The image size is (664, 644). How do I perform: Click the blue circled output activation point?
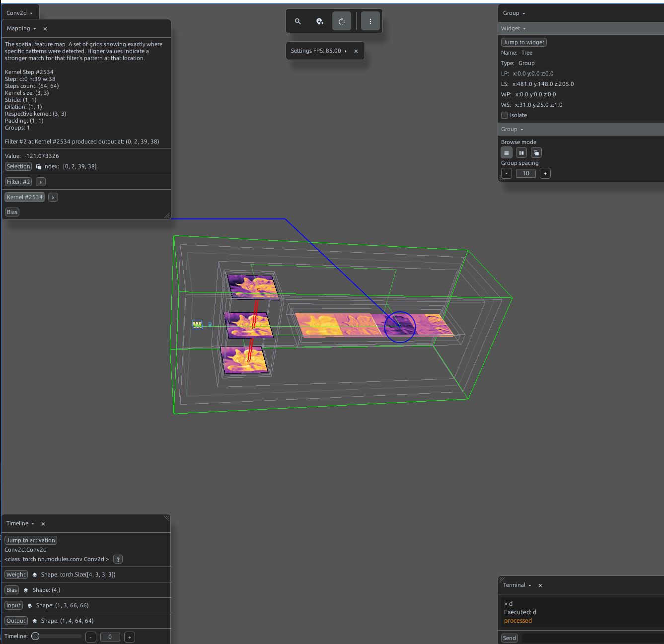[400, 327]
